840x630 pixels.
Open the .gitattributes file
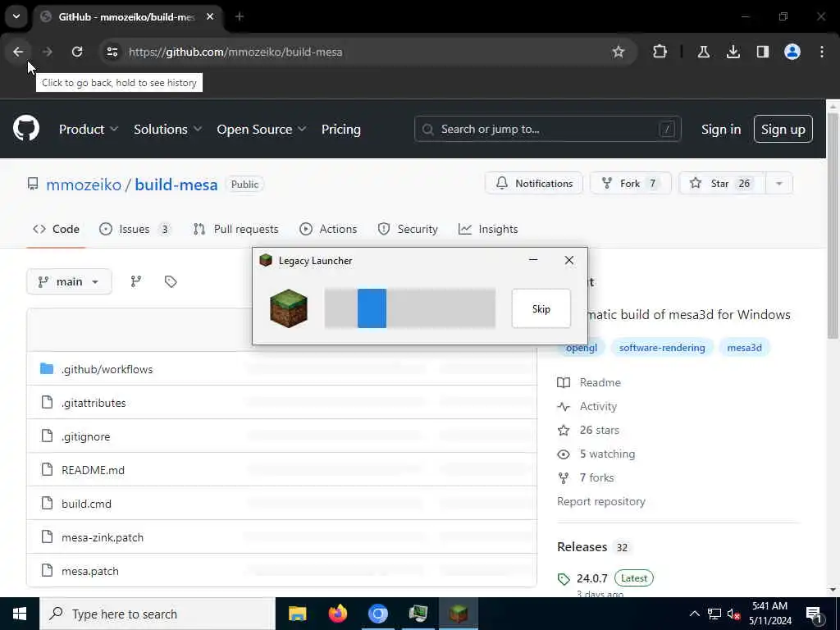point(94,403)
